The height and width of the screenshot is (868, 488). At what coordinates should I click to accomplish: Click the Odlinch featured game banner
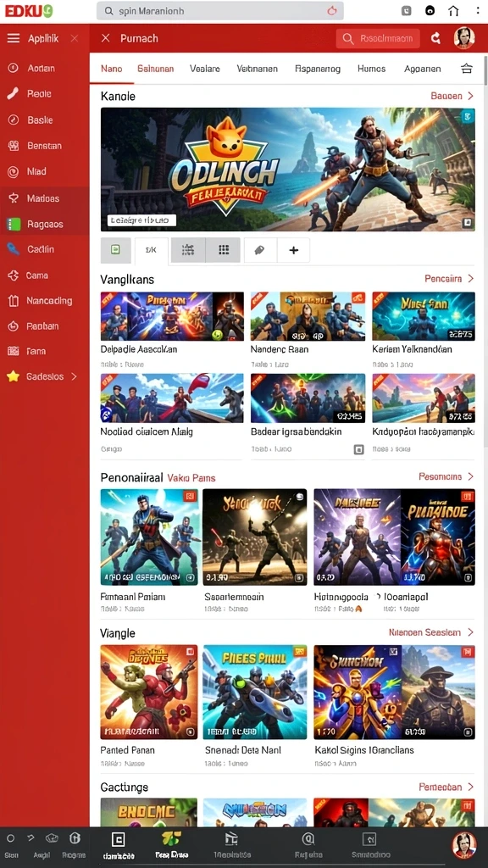288,169
